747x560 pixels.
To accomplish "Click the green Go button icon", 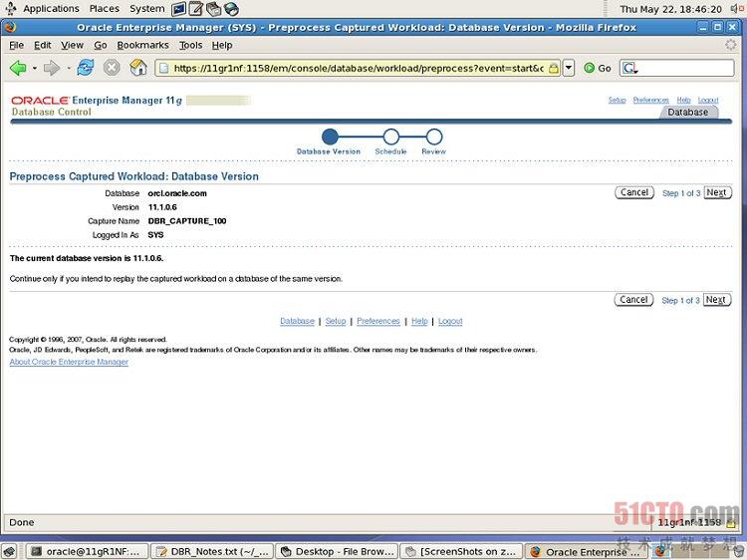I will [x=590, y=68].
